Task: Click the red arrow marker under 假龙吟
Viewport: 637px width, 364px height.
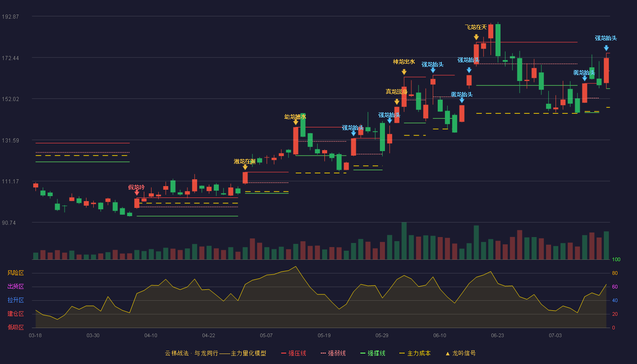Action: 137,193
